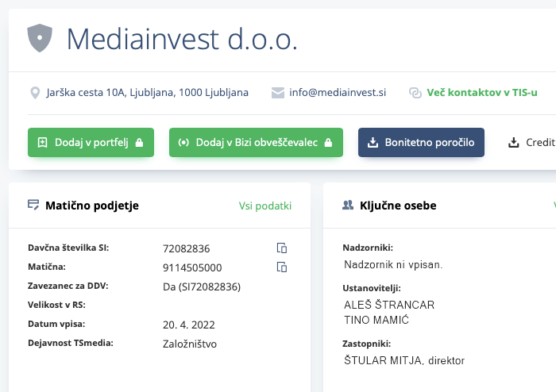Add the company via Dodaj v portfelj

[91, 142]
